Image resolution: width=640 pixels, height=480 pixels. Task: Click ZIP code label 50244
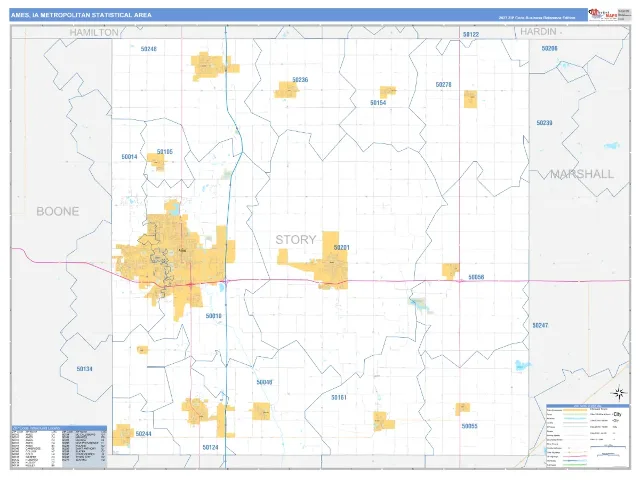143,434
